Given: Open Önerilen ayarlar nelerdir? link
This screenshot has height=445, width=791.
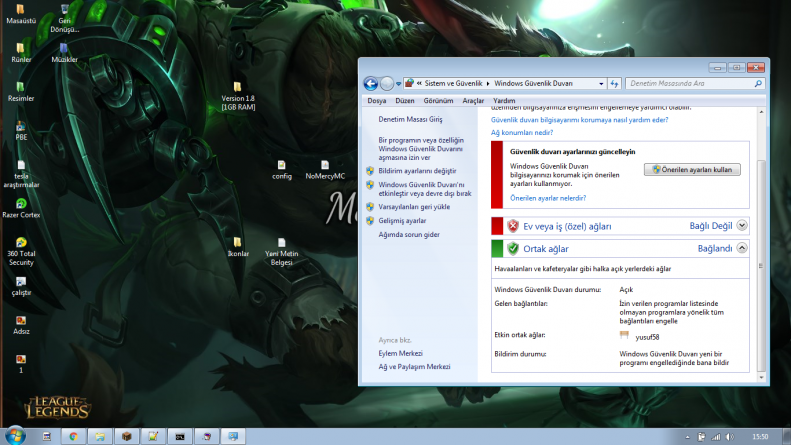Looking at the screenshot, I should coord(548,198).
